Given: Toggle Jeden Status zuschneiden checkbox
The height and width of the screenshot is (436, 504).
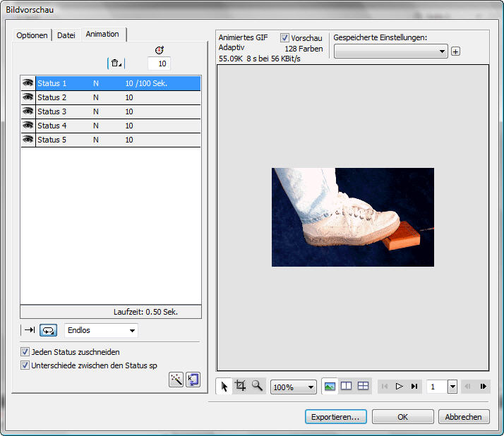Looking at the screenshot, I should coord(25,352).
